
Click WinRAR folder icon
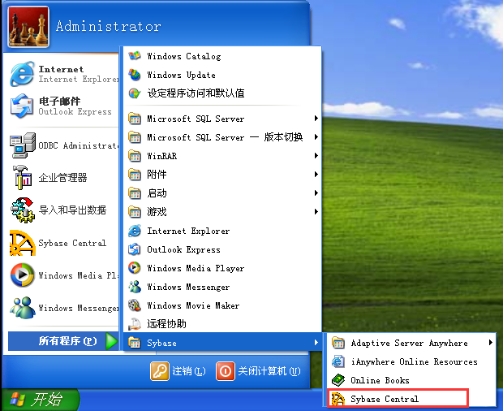(135, 156)
